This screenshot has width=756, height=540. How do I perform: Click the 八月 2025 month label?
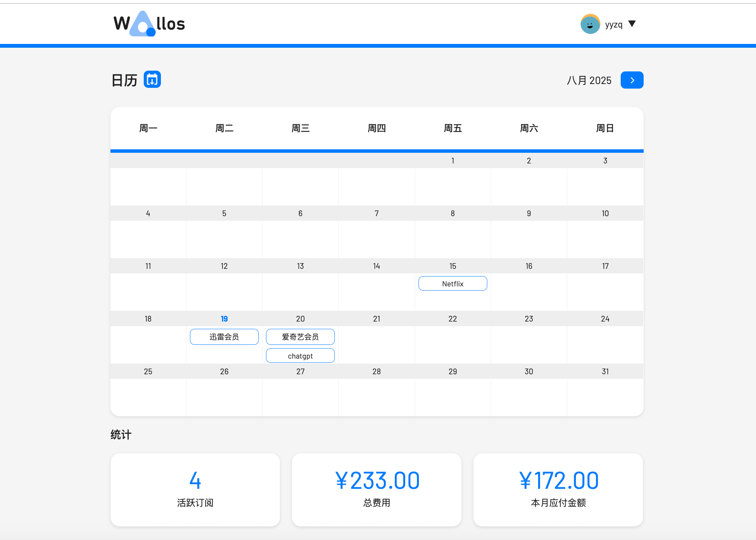tap(589, 80)
